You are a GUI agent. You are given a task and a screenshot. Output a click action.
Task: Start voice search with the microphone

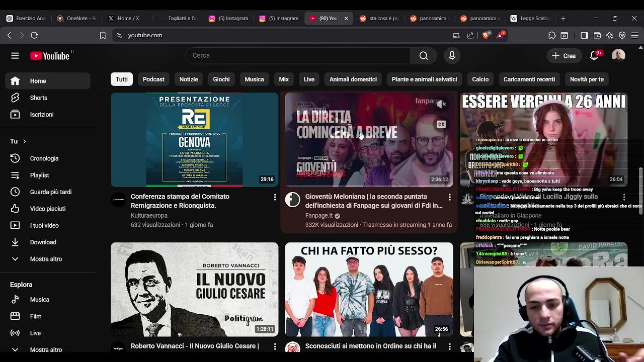click(x=452, y=55)
